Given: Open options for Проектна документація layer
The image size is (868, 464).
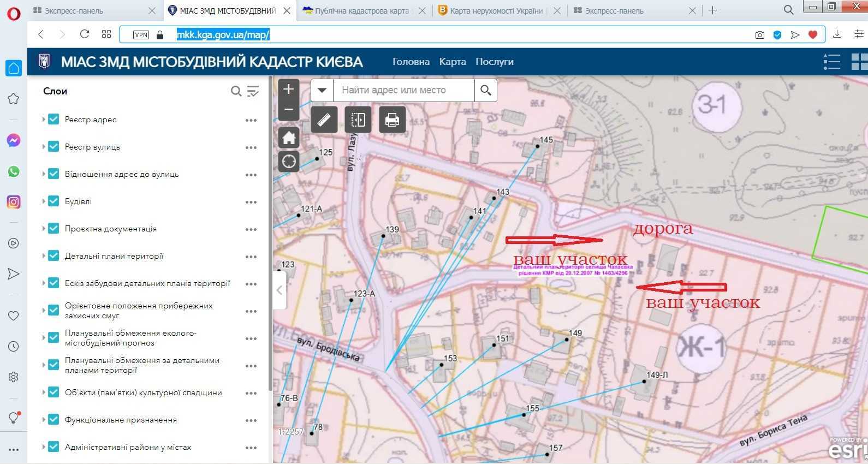Looking at the screenshot, I should click(251, 229).
